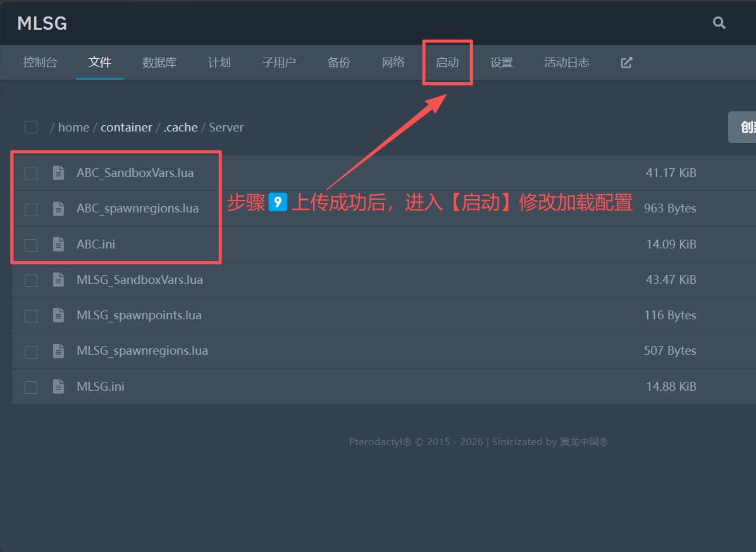Click the search magnifier icon

[719, 23]
